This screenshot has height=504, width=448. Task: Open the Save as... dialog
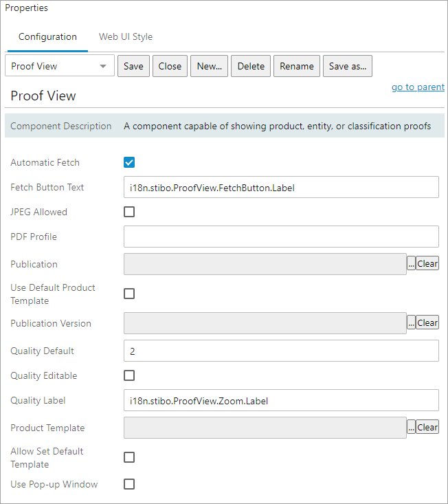click(x=348, y=66)
